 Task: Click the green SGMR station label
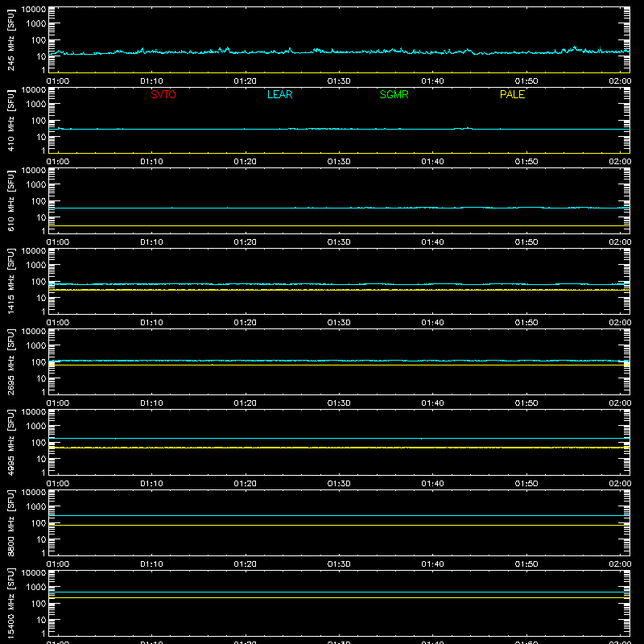coord(394,94)
